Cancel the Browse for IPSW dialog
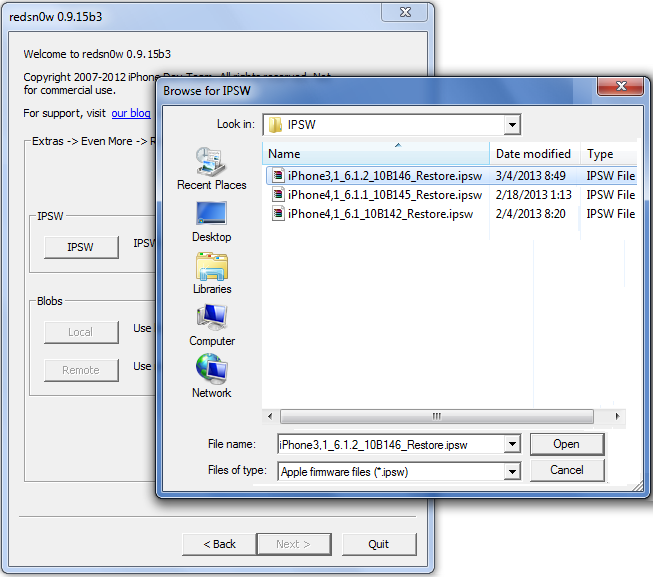The height and width of the screenshot is (577, 653). click(x=566, y=470)
